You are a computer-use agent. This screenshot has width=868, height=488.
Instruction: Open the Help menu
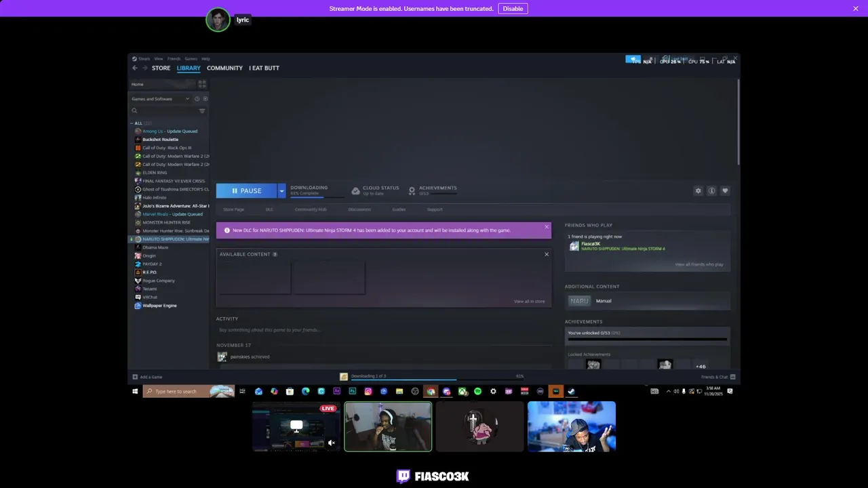point(205,59)
